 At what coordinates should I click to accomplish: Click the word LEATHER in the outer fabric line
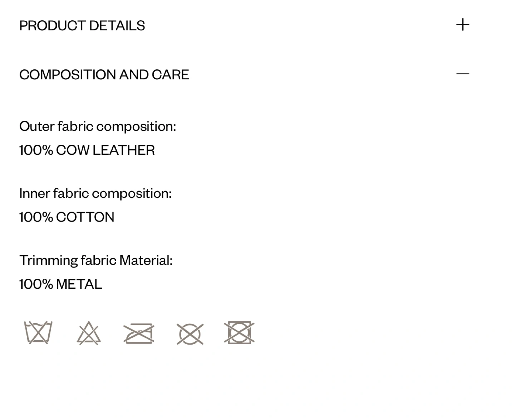tap(124, 150)
